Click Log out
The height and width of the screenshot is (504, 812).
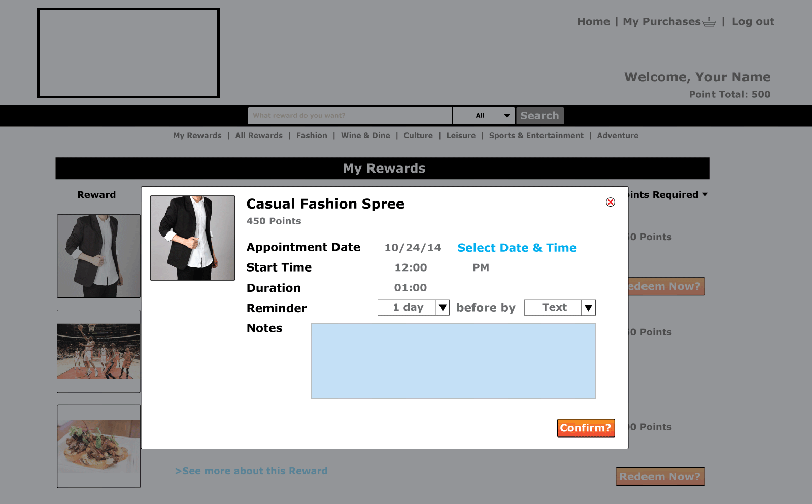(753, 22)
